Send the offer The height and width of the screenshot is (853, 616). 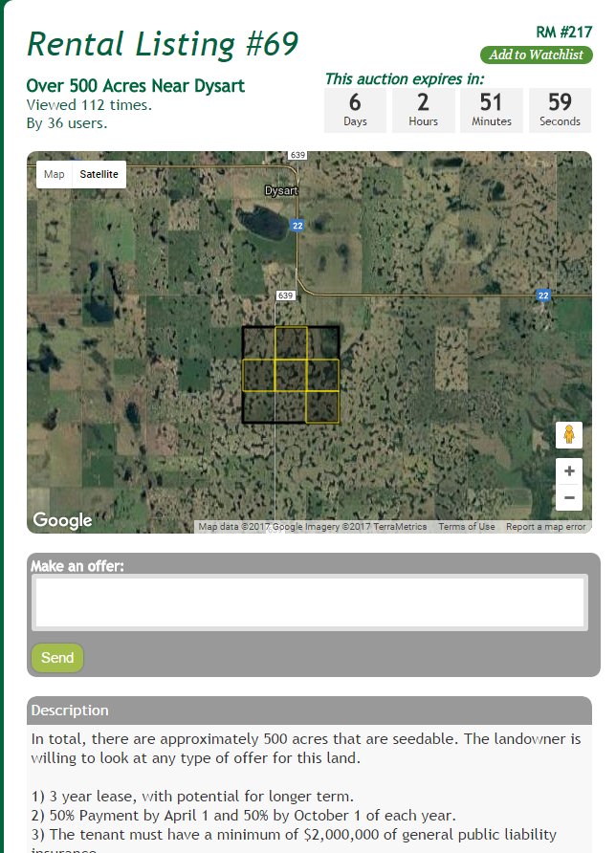[57, 657]
